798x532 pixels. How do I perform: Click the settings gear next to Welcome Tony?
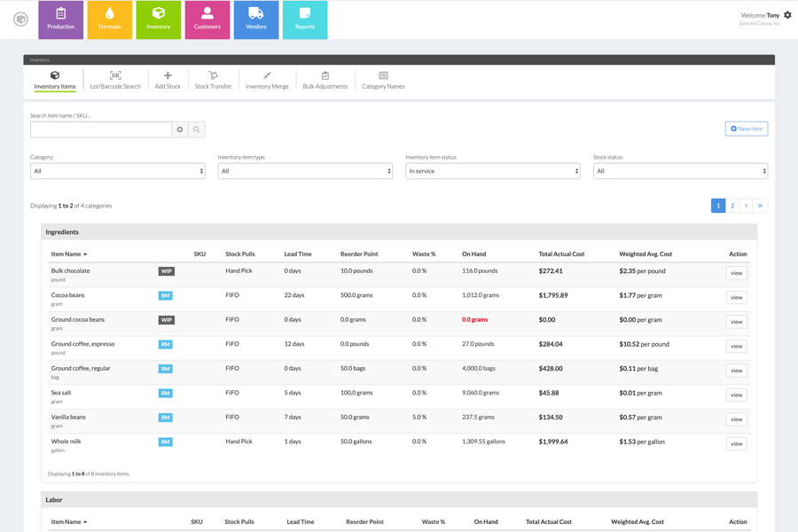[x=787, y=15]
